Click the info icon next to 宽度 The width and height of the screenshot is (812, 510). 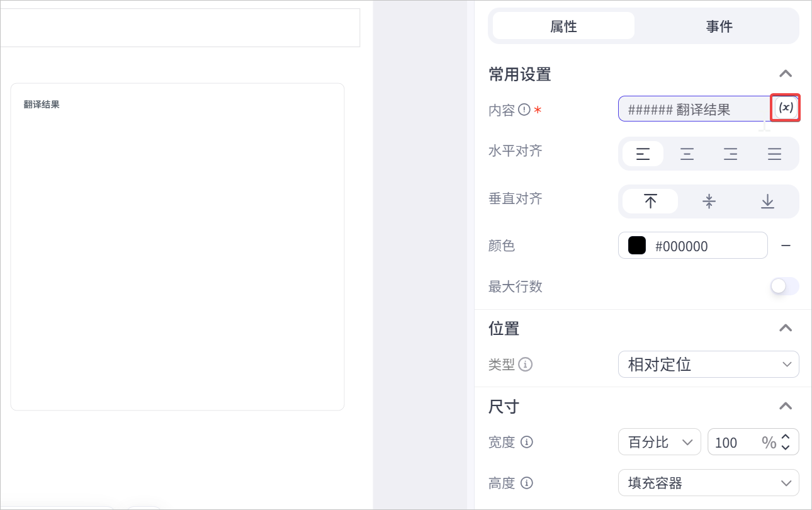(x=527, y=442)
